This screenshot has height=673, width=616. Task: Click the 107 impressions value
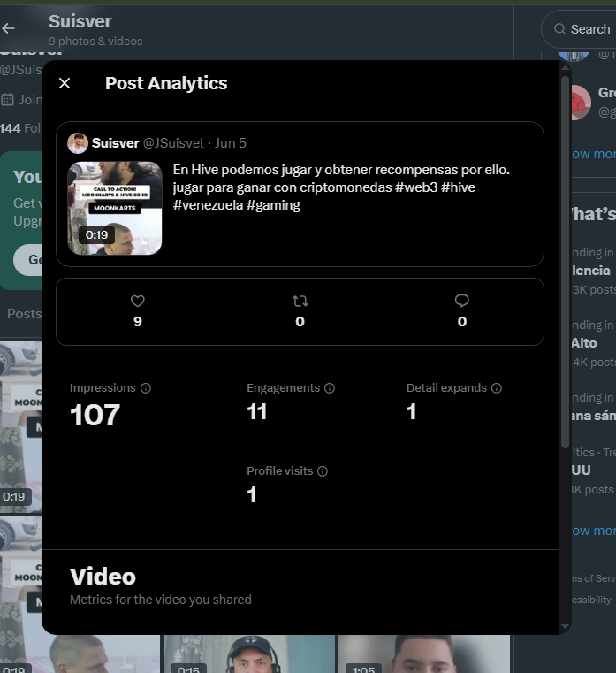point(95,415)
